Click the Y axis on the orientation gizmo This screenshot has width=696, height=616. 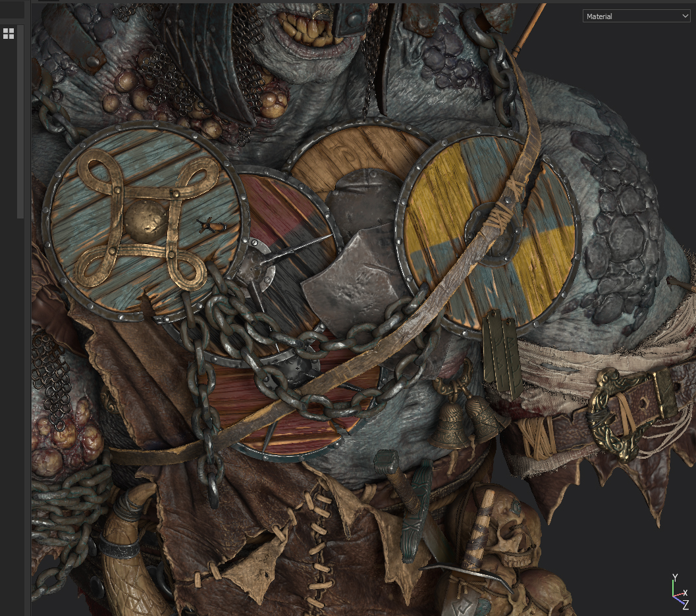coord(674,578)
